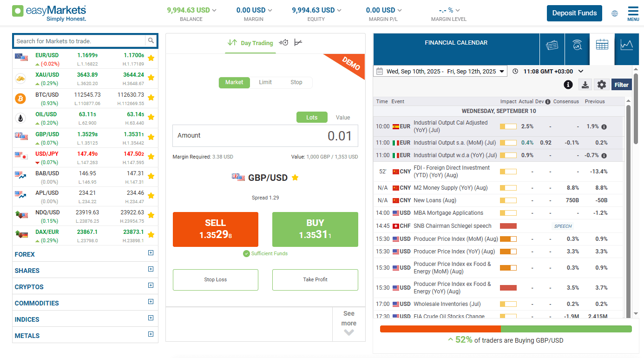This screenshot has width=644, height=358.
Task: Expand the See more section
Action: (349, 324)
